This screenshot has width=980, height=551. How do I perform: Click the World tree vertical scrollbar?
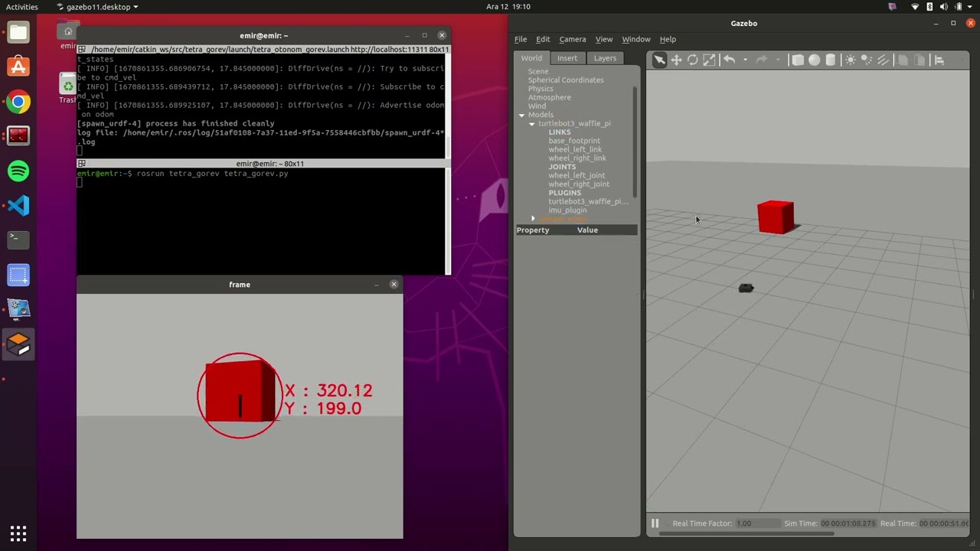coord(635,142)
